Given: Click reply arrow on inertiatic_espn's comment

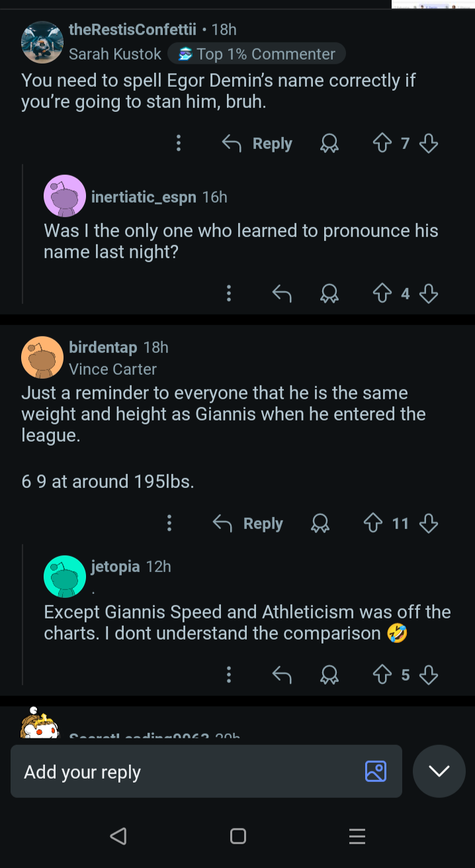Looking at the screenshot, I should click(282, 293).
